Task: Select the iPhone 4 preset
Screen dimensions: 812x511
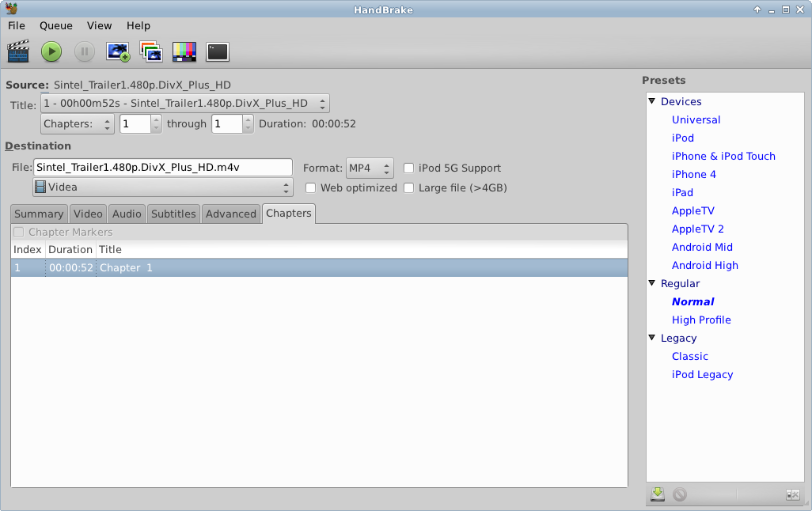Action: coord(694,174)
